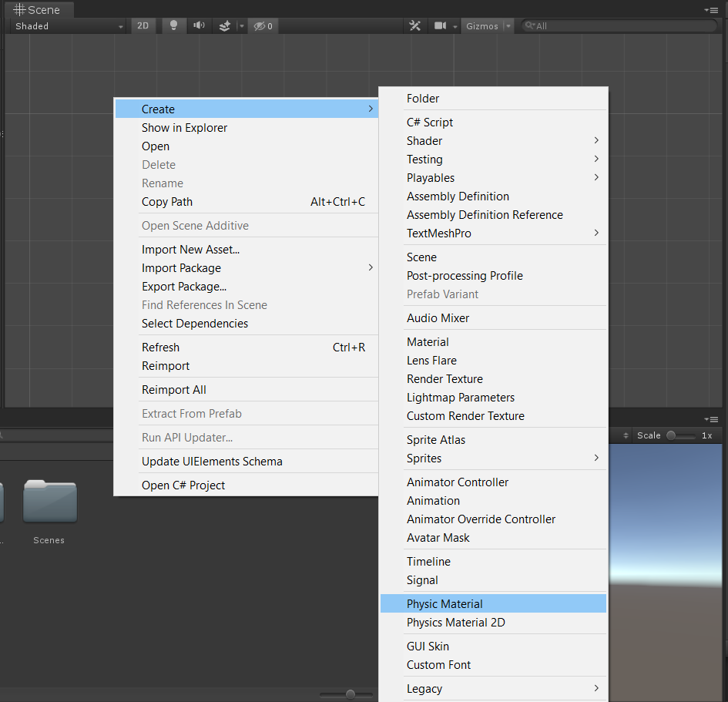
Task: Create a GUI Skin
Action: pyautogui.click(x=493, y=647)
